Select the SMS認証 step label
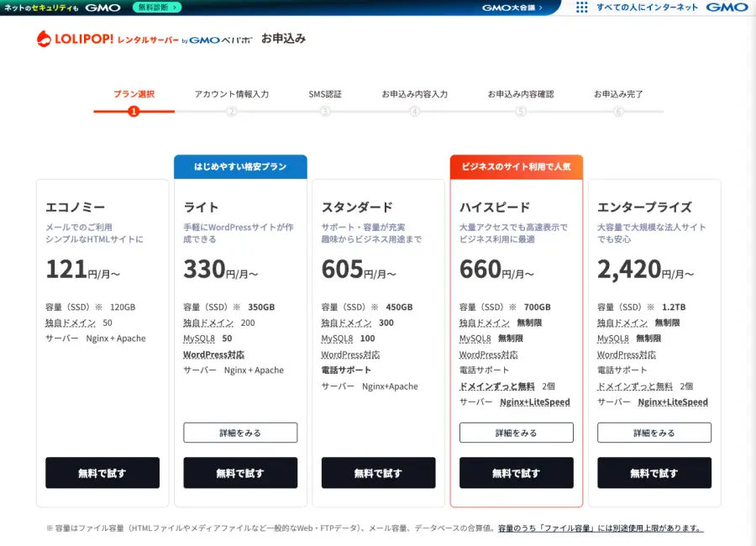Screen dimensions: 756x546 [x=325, y=94]
